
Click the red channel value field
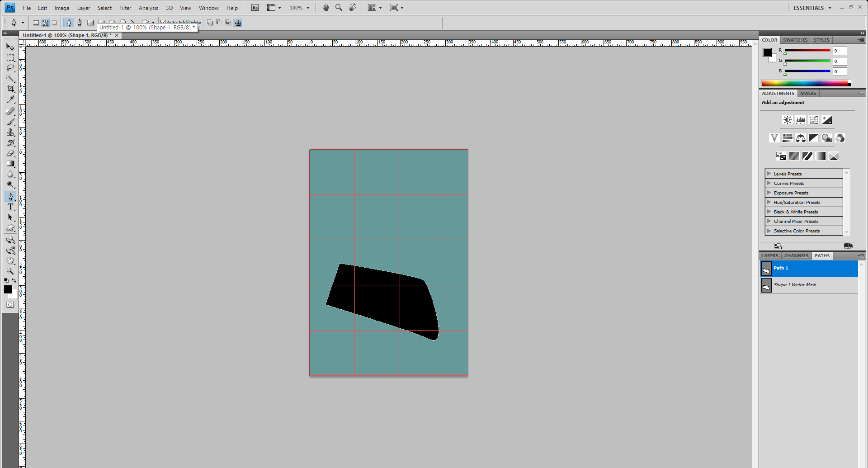[x=840, y=51]
